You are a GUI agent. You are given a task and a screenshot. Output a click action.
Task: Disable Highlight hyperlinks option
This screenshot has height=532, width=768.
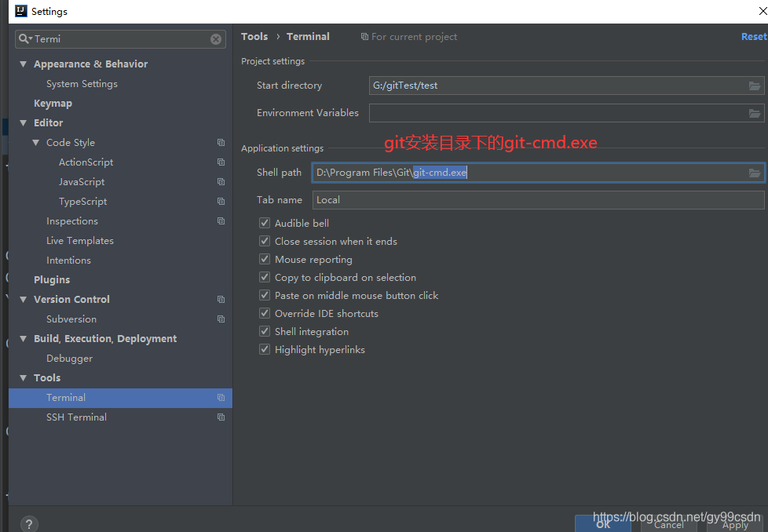point(265,350)
